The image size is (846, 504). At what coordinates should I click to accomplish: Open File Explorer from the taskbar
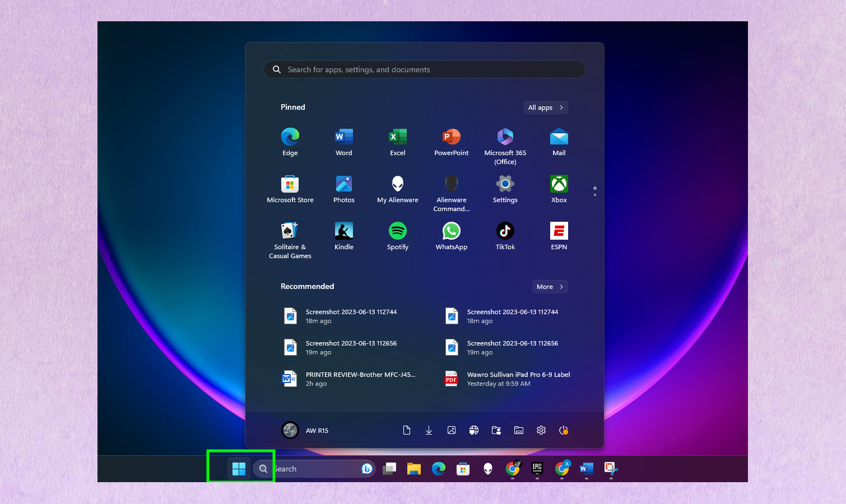click(414, 469)
